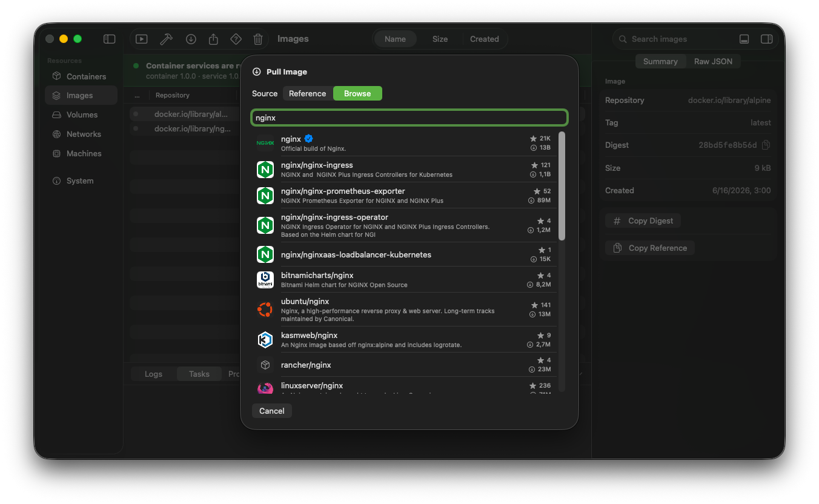Click the Bitnami logo thumbnail
819x504 pixels.
(265, 279)
